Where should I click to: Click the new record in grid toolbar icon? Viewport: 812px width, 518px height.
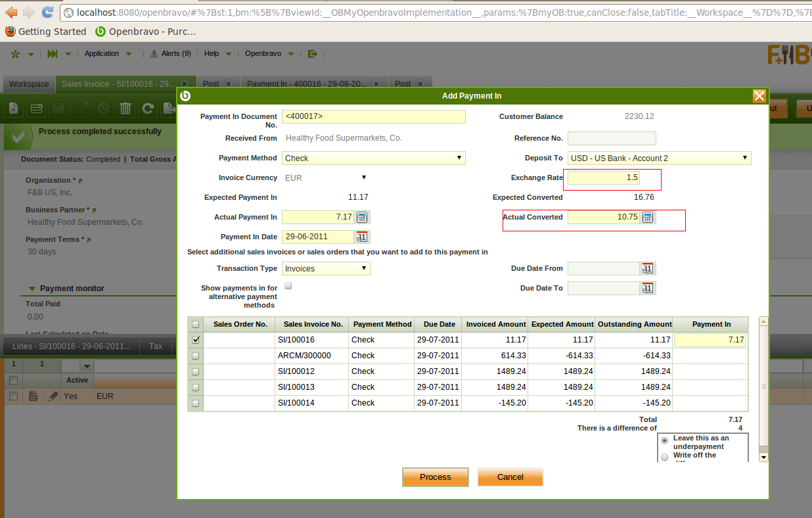click(37, 108)
